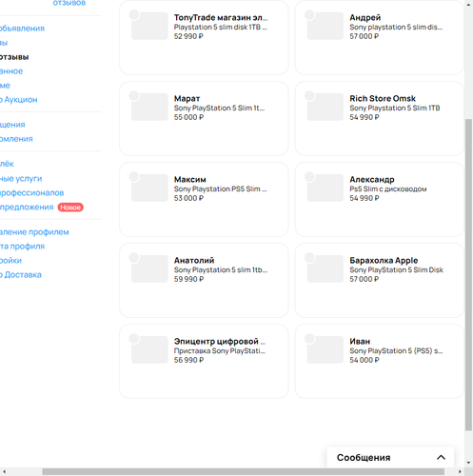Click the 55 000 ₽ price text
The width and height of the screenshot is (473, 476).
(x=188, y=117)
